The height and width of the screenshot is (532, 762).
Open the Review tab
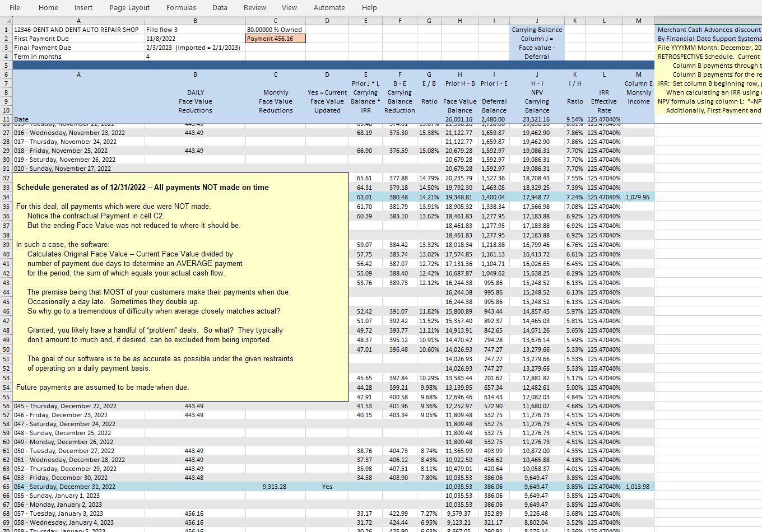(x=255, y=8)
